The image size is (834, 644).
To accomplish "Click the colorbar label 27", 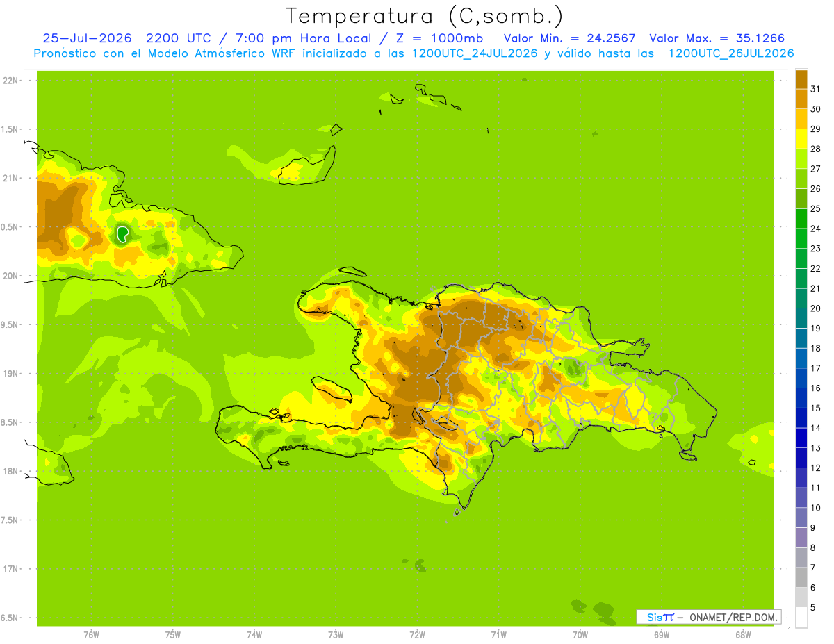I will point(816,169).
